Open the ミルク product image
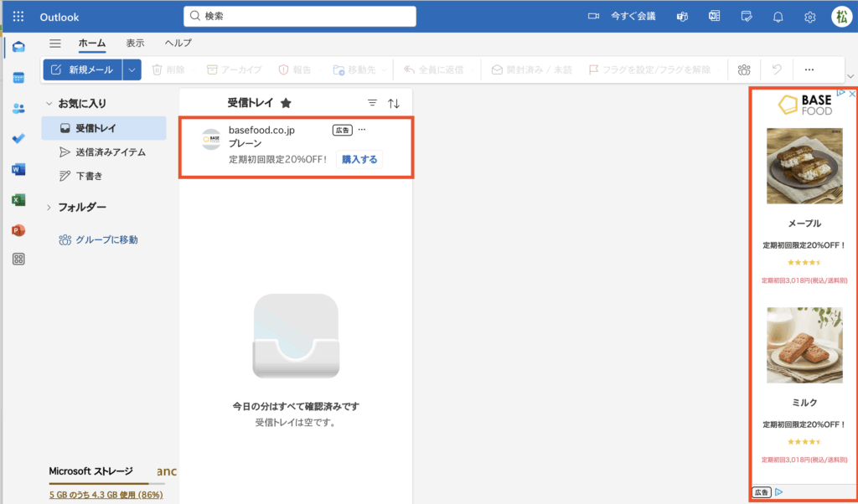Image resolution: width=858 pixels, height=504 pixels. click(x=804, y=345)
